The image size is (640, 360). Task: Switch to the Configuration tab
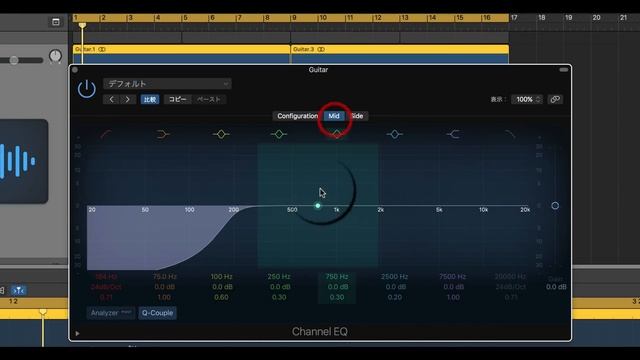coord(298,116)
